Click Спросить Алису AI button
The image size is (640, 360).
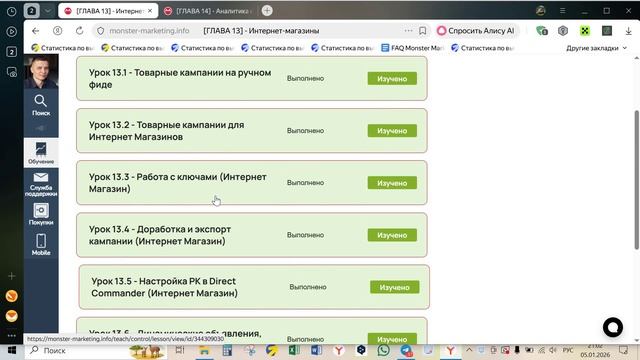point(476,31)
